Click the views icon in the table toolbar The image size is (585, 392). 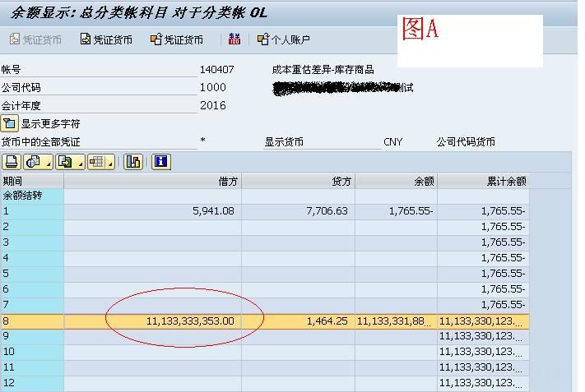coord(34,162)
